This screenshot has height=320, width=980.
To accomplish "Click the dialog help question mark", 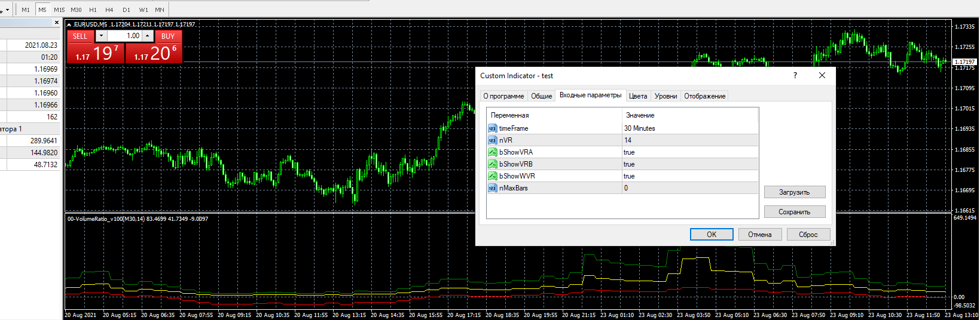I will point(795,75).
